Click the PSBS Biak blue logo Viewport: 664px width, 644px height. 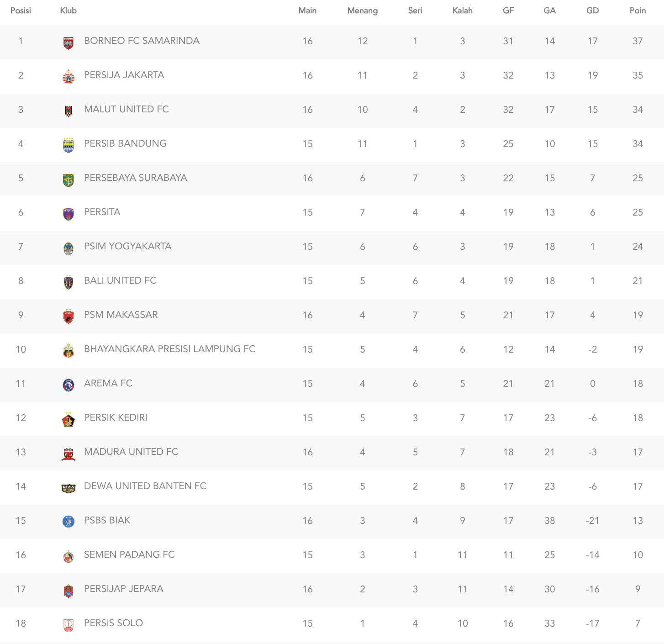click(69, 522)
